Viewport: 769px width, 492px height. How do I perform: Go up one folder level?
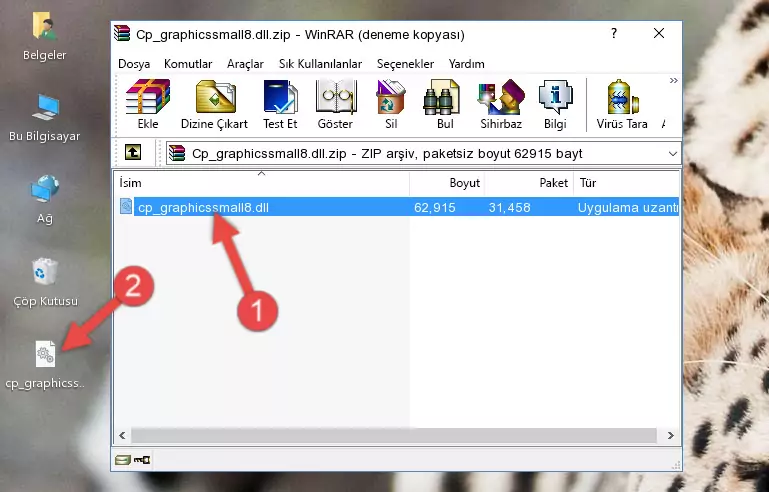pyautogui.click(x=133, y=153)
